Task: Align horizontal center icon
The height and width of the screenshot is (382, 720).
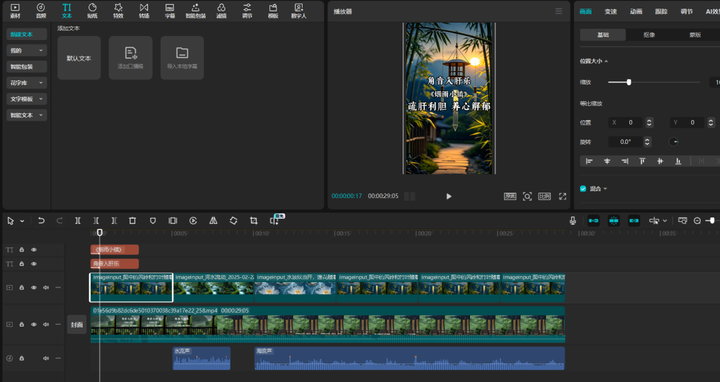Action: tap(607, 161)
